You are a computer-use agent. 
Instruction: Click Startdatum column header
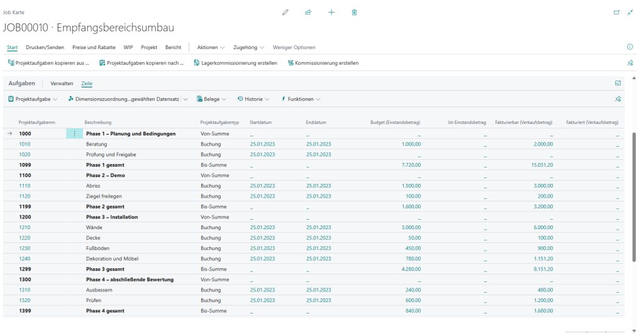[260, 123]
